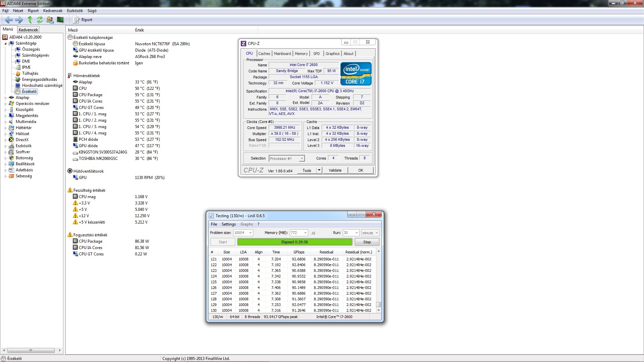The image size is (644, 362).
Task: Select the Túlhajtás item in the tree
Action: [30, 73]
